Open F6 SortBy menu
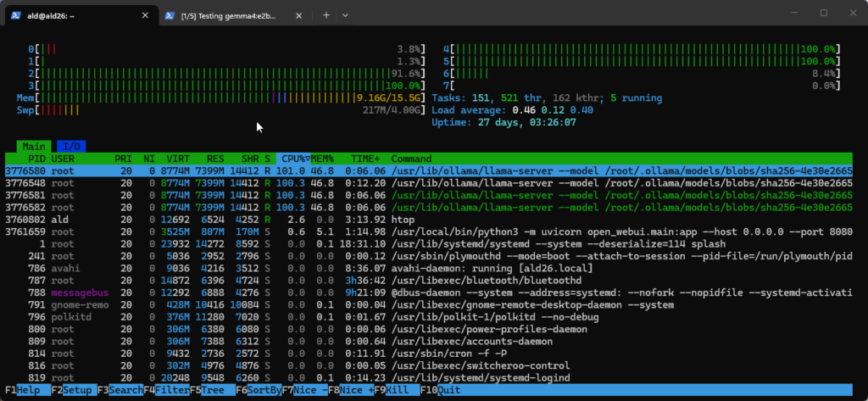The image size is (868, 401). pyautogui.click(x=259, y=390)
